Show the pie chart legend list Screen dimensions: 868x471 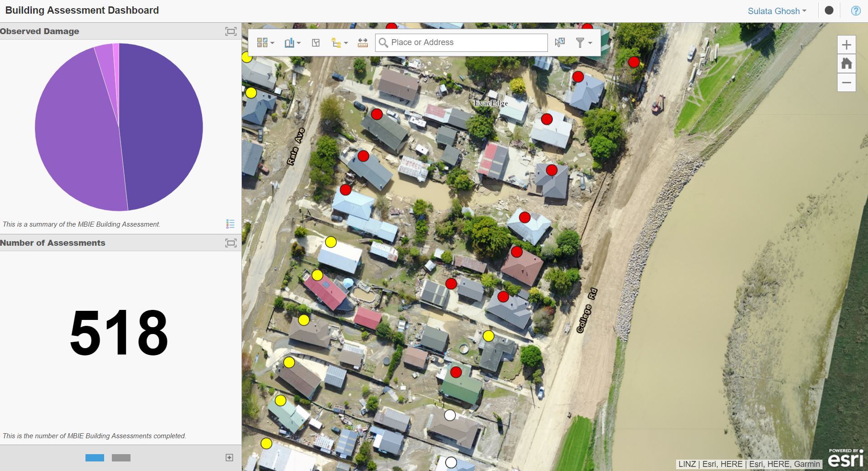coord(231,224)
